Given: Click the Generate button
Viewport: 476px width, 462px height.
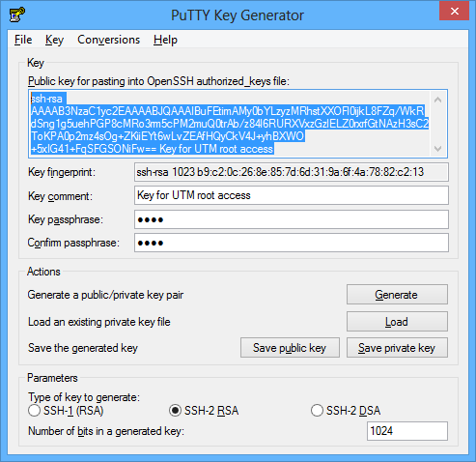Looking at the screenshot, I should coord(397,294).
